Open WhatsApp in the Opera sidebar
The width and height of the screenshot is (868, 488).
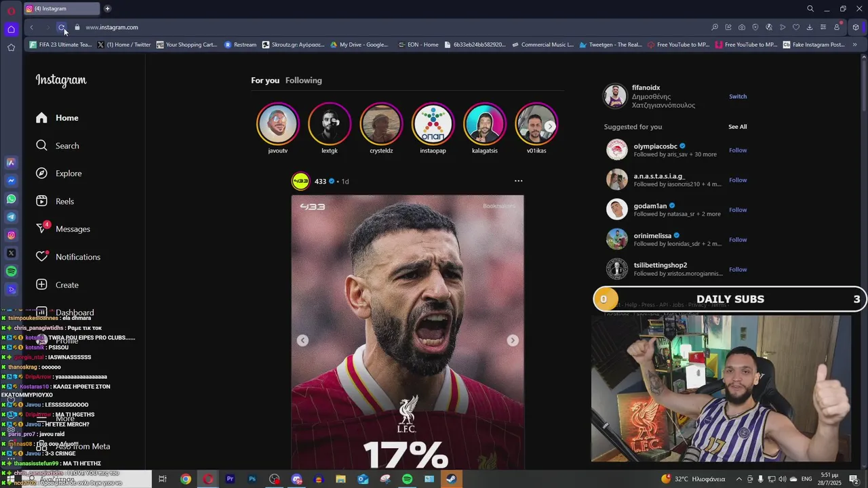(11, 199)
